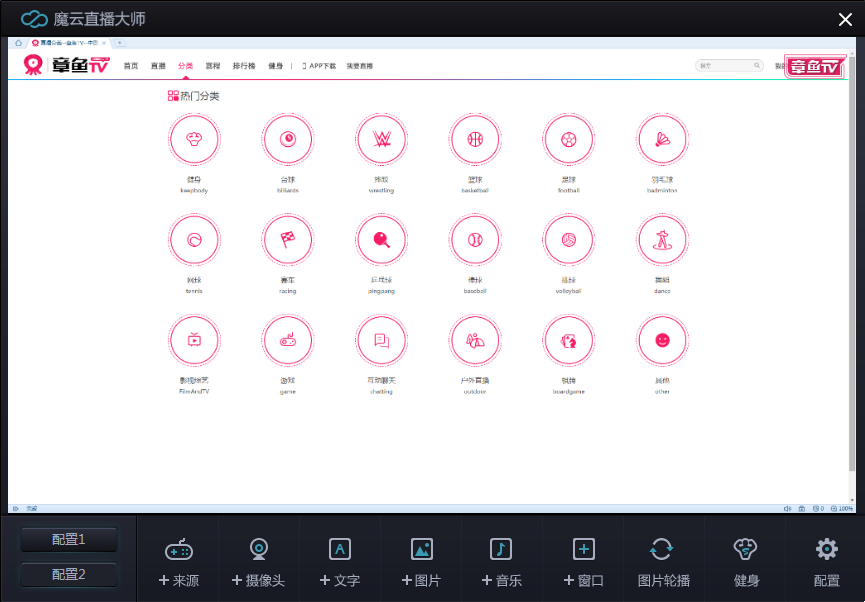Add music using the 音乐 icon
The image size is (865, 602).
pos(501,550)
